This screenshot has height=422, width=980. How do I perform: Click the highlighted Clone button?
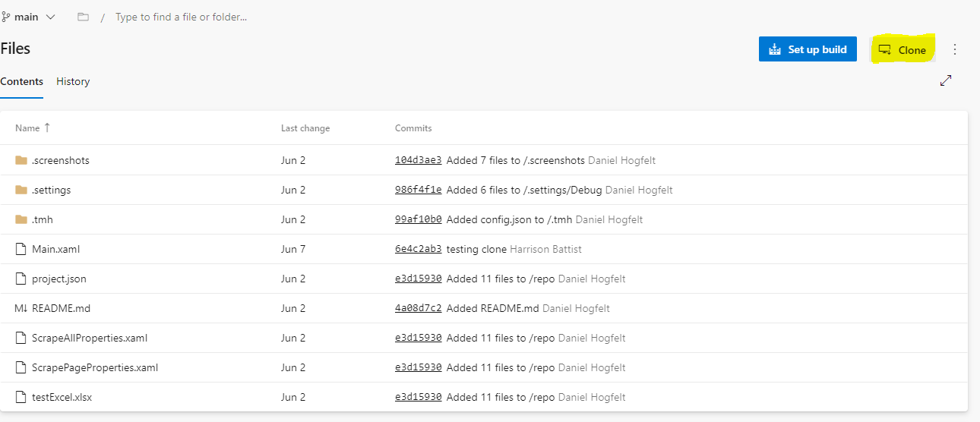(x=902, y=50)
